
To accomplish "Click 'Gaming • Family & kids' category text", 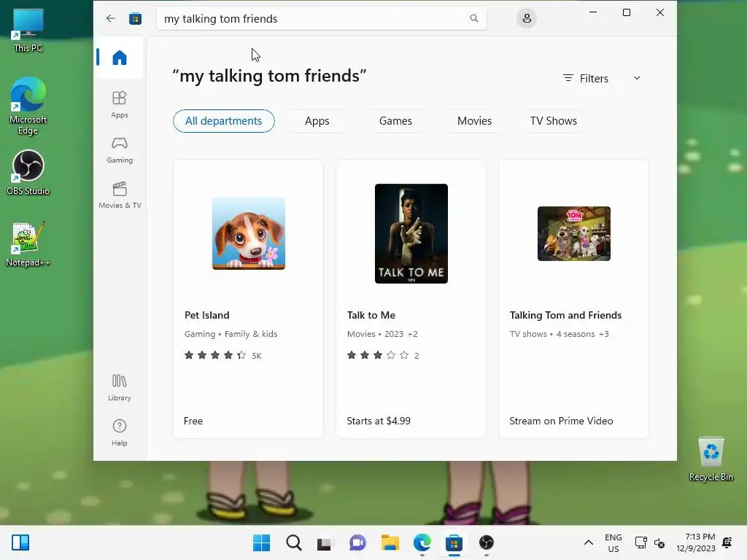I will coord(231,334).
